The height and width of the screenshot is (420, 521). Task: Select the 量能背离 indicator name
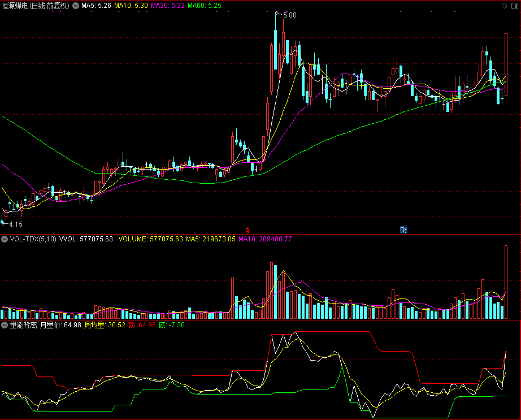(23, 325)
